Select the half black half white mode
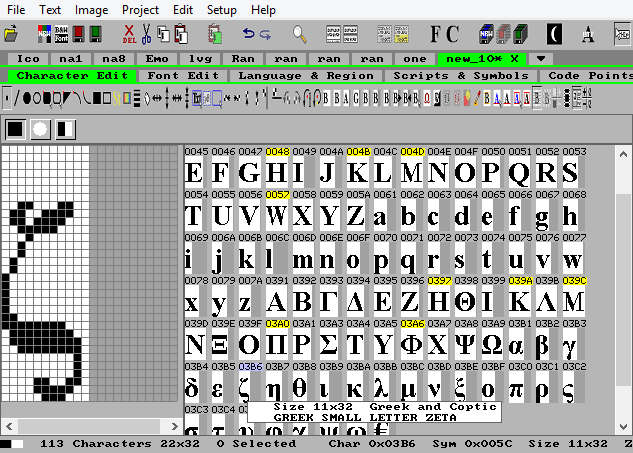This screenshot has height=453, width=633. point(65,129)
